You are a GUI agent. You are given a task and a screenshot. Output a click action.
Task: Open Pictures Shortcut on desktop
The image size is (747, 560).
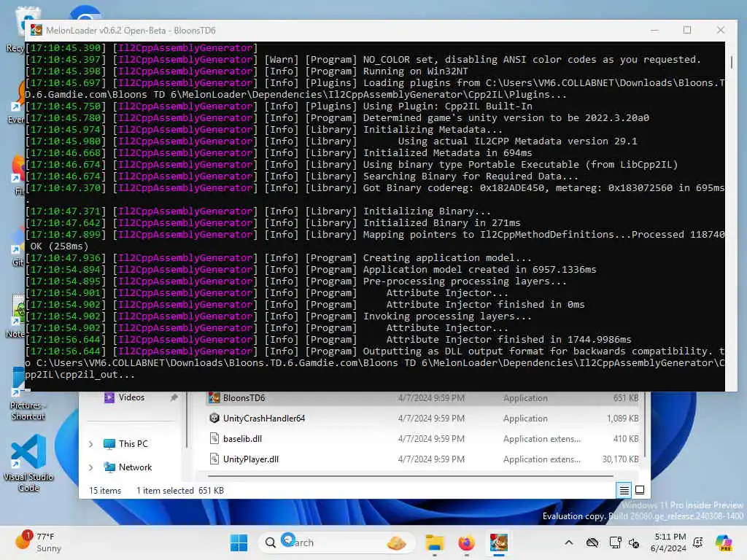pyautogui.click(x=28, y=395)
